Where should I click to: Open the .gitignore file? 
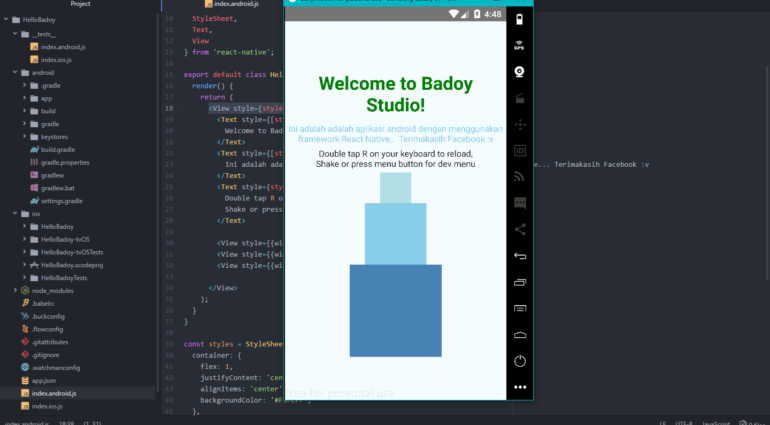(x=47, y=354)
